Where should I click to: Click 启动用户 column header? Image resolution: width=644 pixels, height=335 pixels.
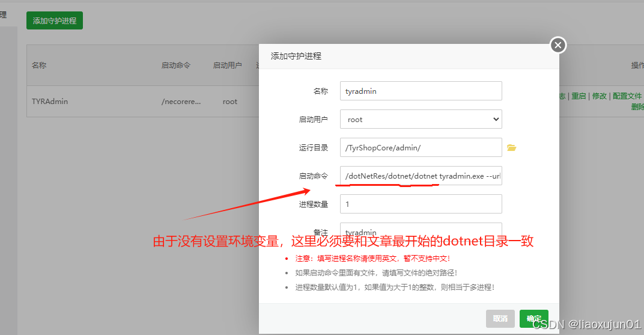[x=227, y=66]
